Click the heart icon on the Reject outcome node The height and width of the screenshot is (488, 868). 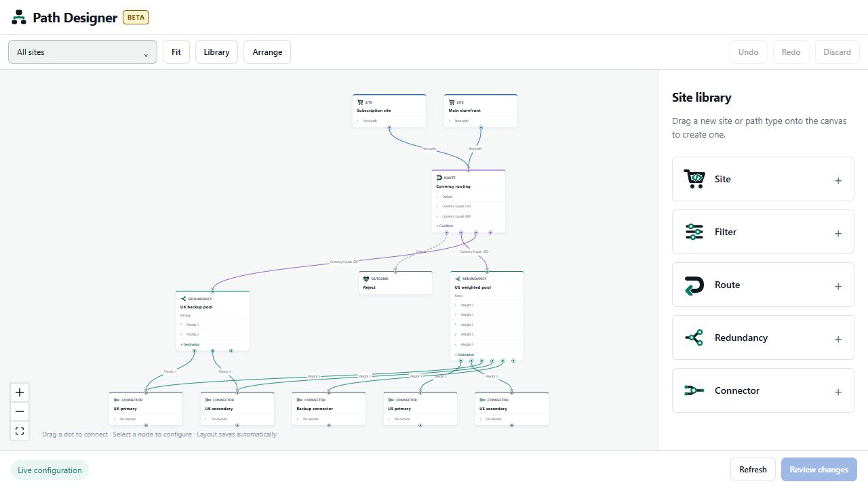coord(366,279)
